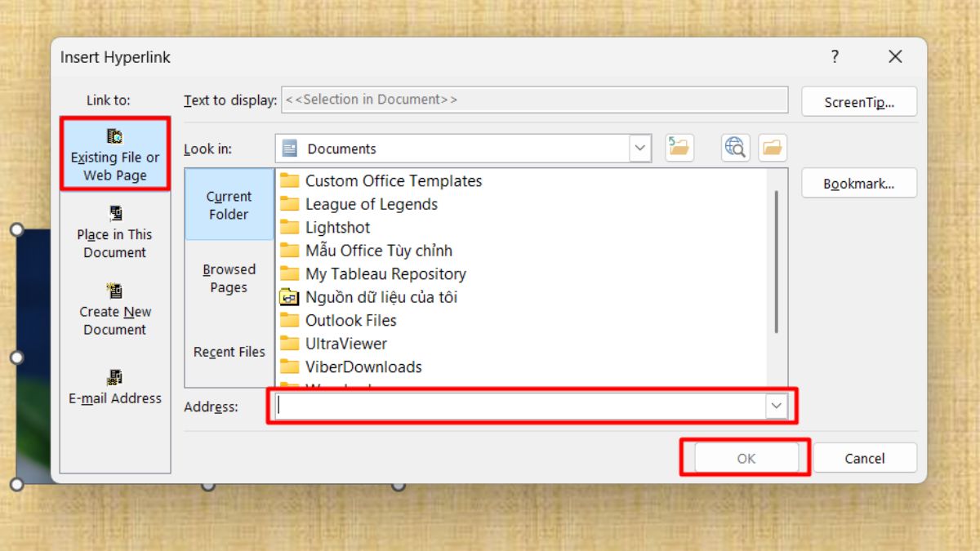Click the Mẫu Office Tùy chỉnh folder icon
The height and width of the screenshot is (551, 980).
(x=290, y=251)
